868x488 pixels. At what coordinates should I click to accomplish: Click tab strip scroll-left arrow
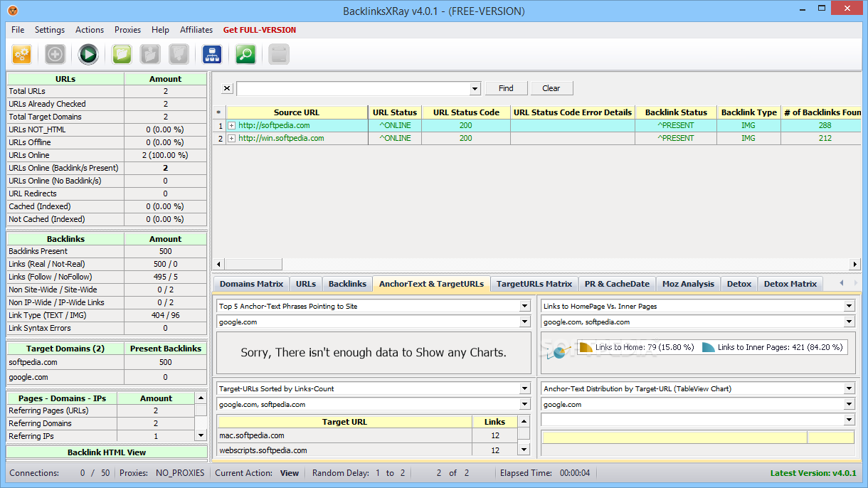point(841,283)
